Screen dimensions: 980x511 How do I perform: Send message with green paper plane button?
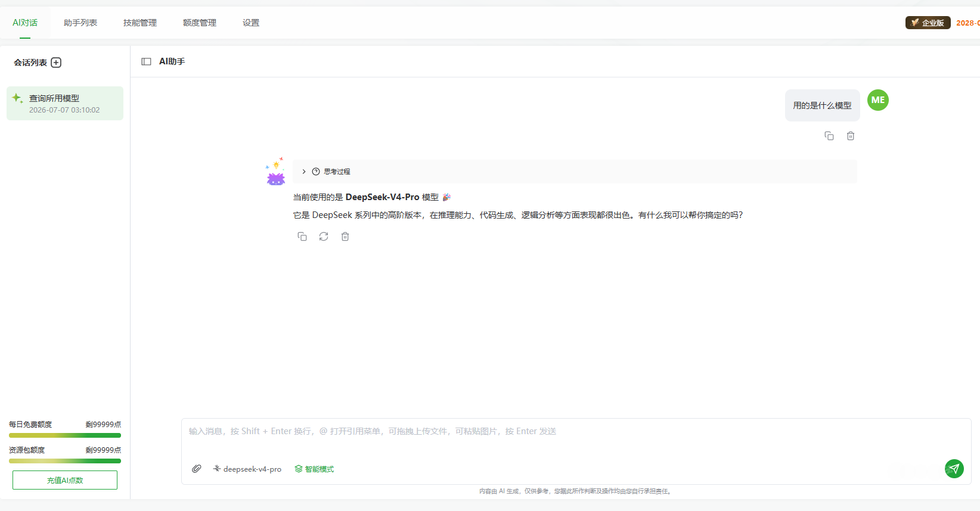point(954,469)
